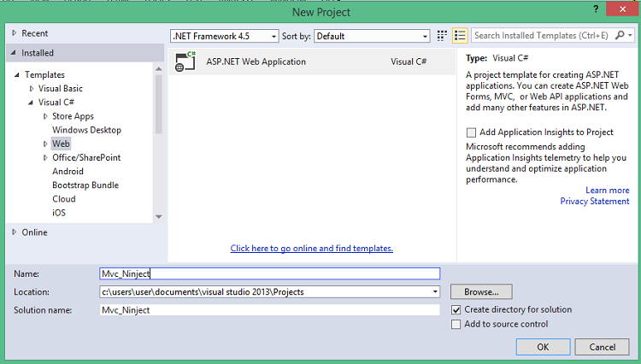This screenshot has width=641, height=364.
Task: Switch to the list view layout
Action: tap(460, 36)
